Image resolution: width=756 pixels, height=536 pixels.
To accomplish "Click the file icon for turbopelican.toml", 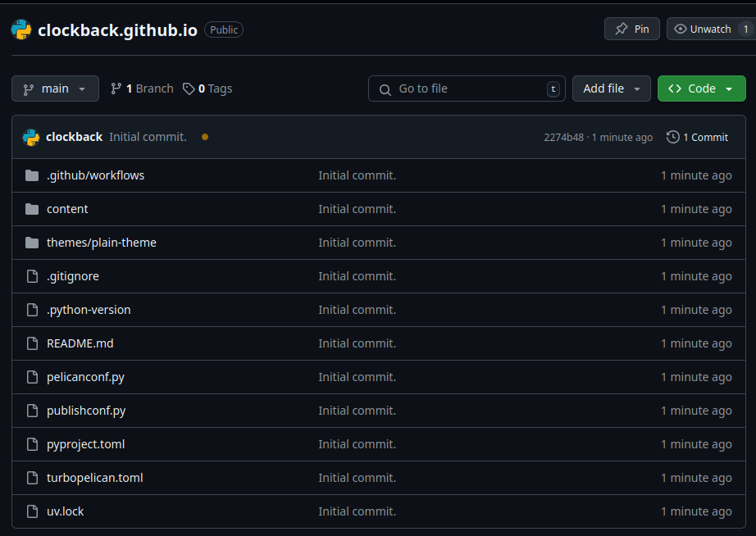I will click(x=32, y=478).
